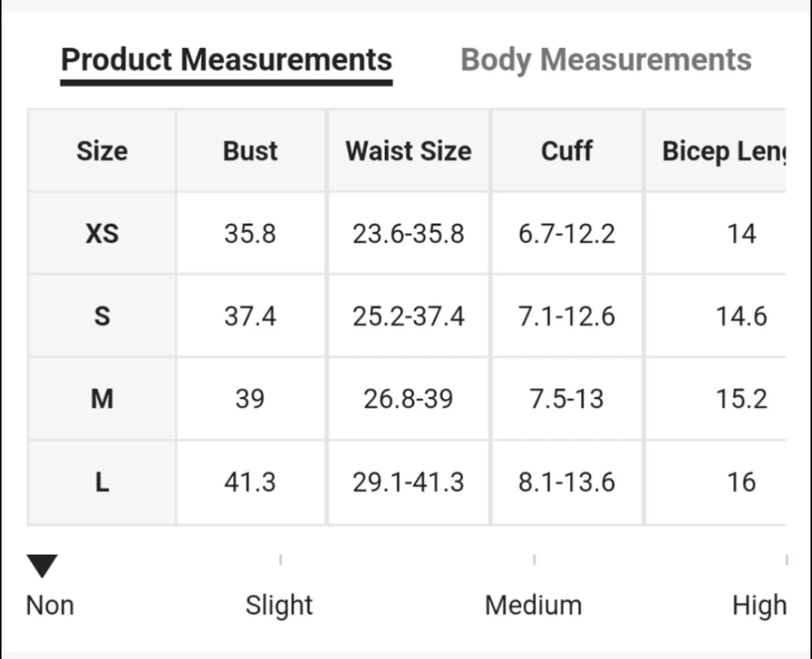The height and width of the screenshot is (659, 812).
Task: Select the M size row label
Action: coord(102,398)
